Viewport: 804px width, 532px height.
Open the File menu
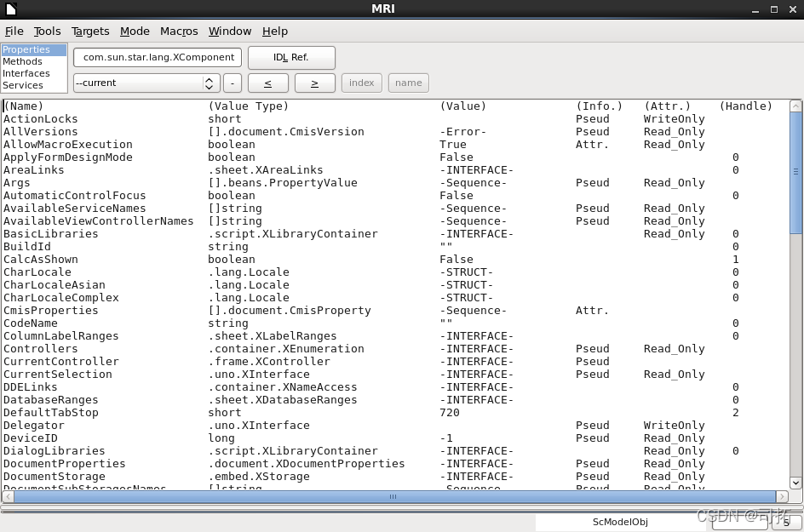point(14,31)
